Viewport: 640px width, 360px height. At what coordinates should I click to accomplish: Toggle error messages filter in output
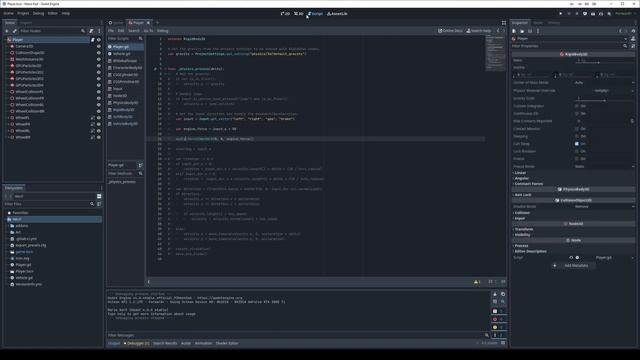pyautogui.click(x=499, y=319)
